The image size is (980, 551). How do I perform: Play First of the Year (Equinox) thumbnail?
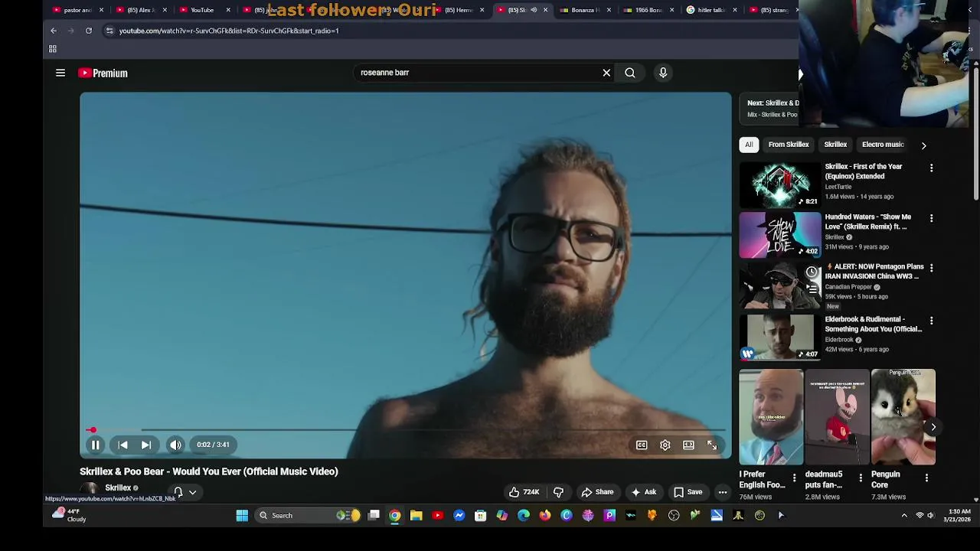(x=780, y=184)
